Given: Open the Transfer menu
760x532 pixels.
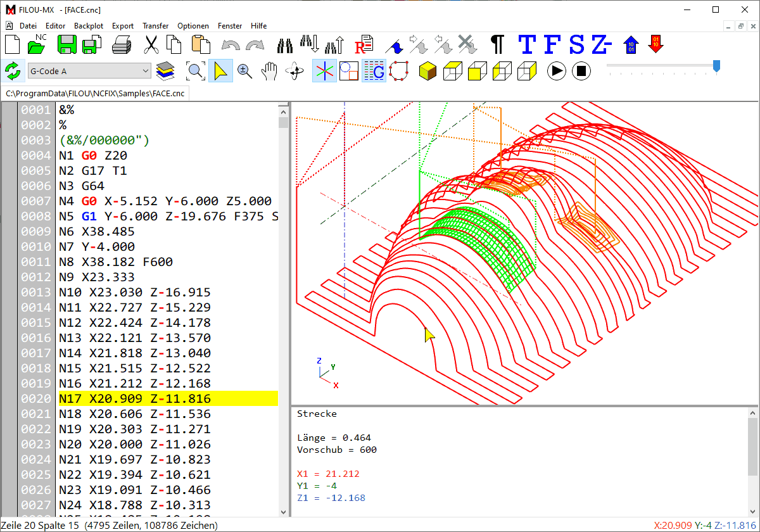Looking at the screenshot, I should tap(156, 26).
